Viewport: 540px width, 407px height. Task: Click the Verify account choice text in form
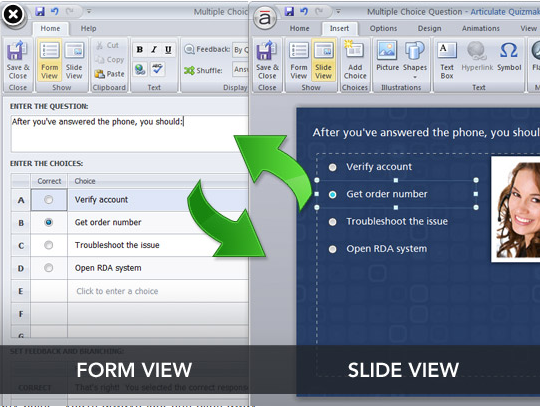coord(101,200)
